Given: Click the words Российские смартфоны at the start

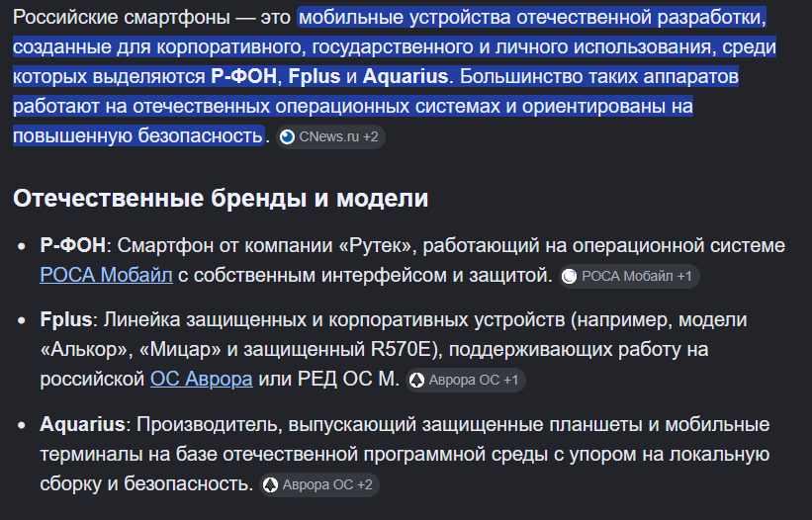Looking at the screenshot, I should point(122,17).
